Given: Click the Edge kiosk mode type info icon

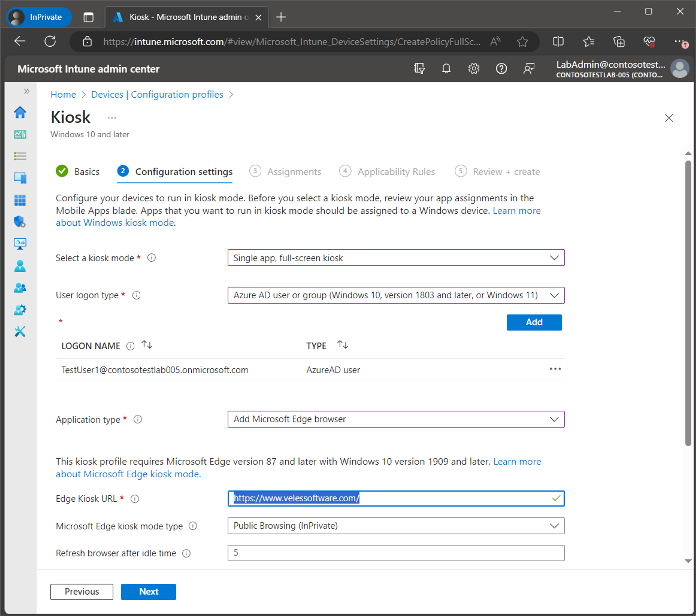Looking at the screenshot, I should [193, 526].
